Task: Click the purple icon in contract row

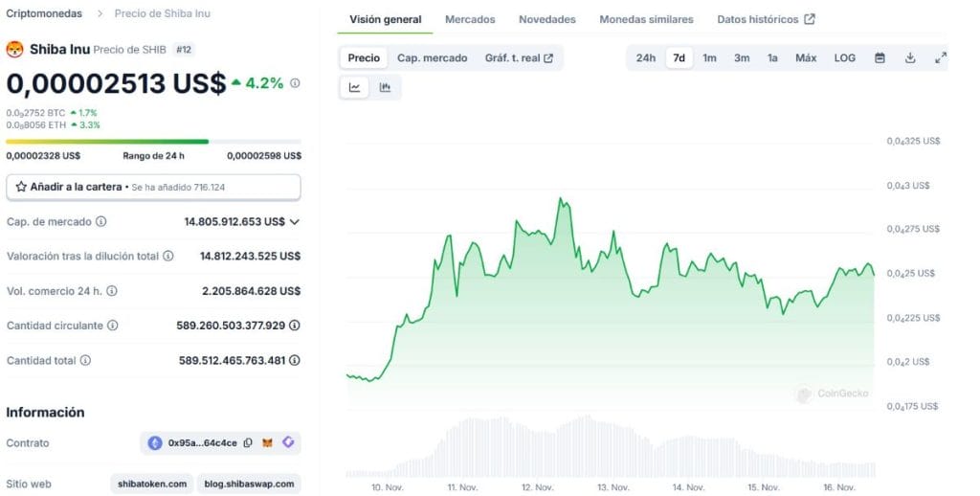Action: point(288,442)
